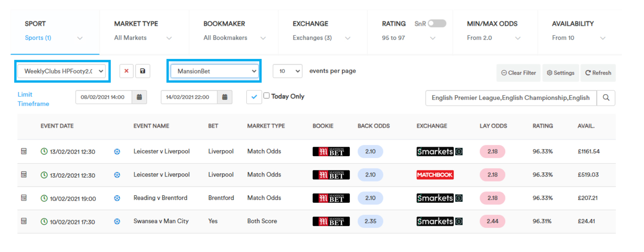644x252 pixels.
Task: Click football icon in Swansea v Man City row
Action: 117,221
